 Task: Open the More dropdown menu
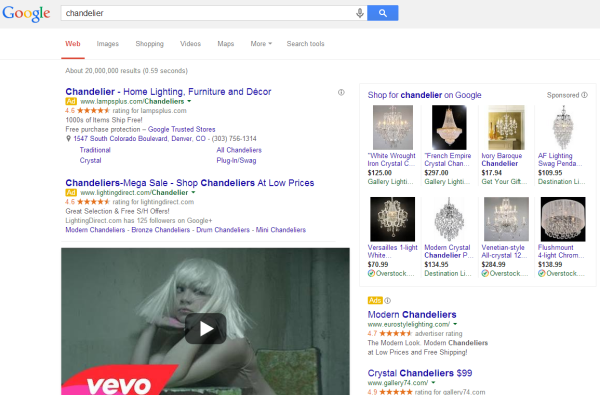point(261,44)
